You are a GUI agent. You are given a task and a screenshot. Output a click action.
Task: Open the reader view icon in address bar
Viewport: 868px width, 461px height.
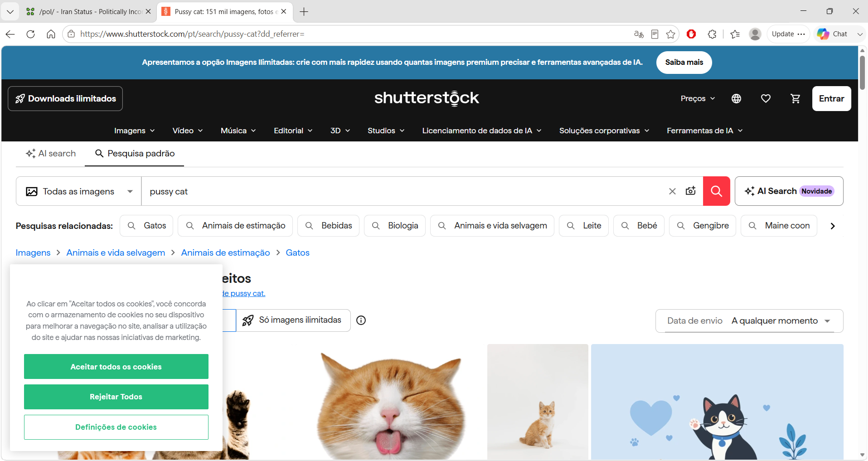point(655,34)
